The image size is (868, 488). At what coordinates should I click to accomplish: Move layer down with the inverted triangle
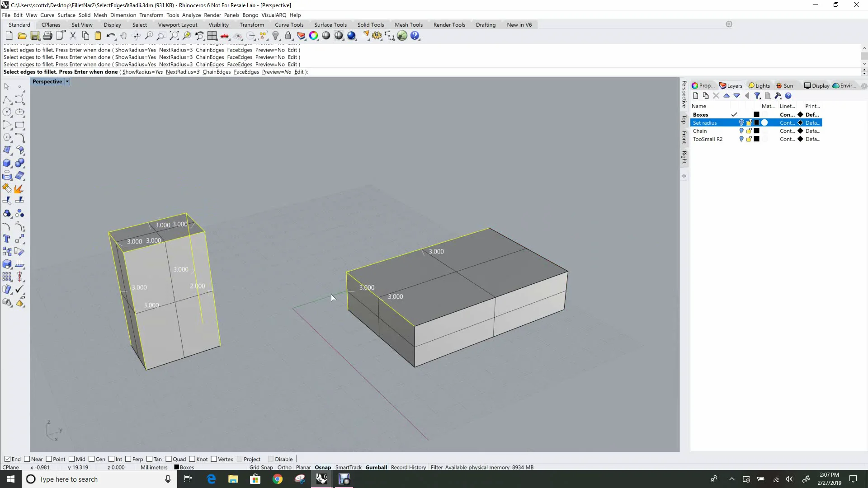736,96
